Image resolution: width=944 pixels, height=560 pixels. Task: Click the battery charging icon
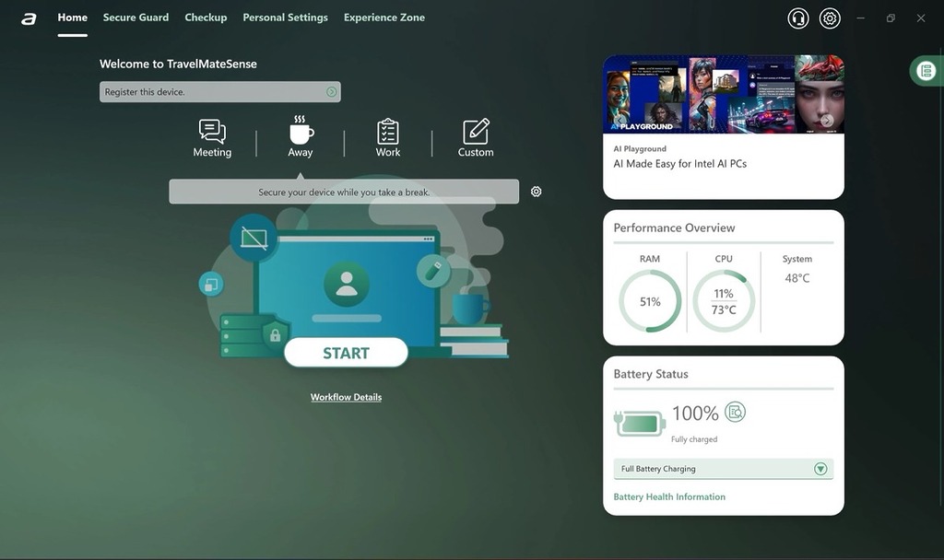point(640,424)
